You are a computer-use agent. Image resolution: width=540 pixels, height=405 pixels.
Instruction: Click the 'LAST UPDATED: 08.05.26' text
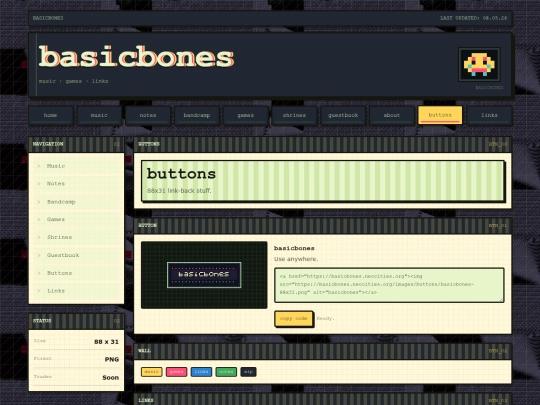[474, 18]
